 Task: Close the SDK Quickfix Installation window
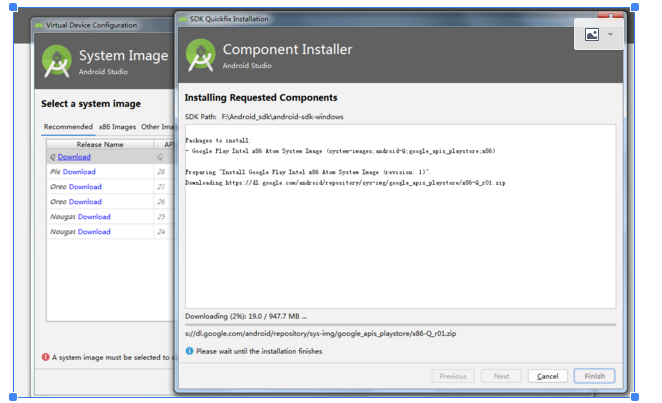610,16
